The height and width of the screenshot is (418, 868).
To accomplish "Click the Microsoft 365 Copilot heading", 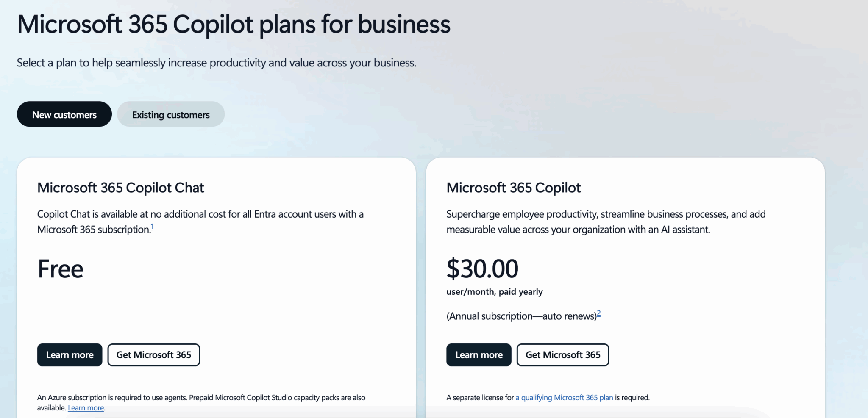I will click(x=514, y=188).
